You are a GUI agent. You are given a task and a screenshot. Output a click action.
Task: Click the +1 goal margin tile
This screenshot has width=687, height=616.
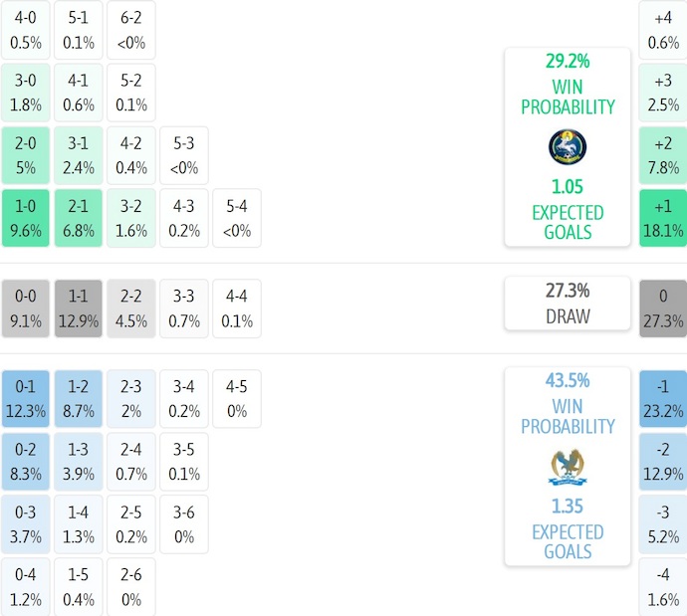[662, 218]
